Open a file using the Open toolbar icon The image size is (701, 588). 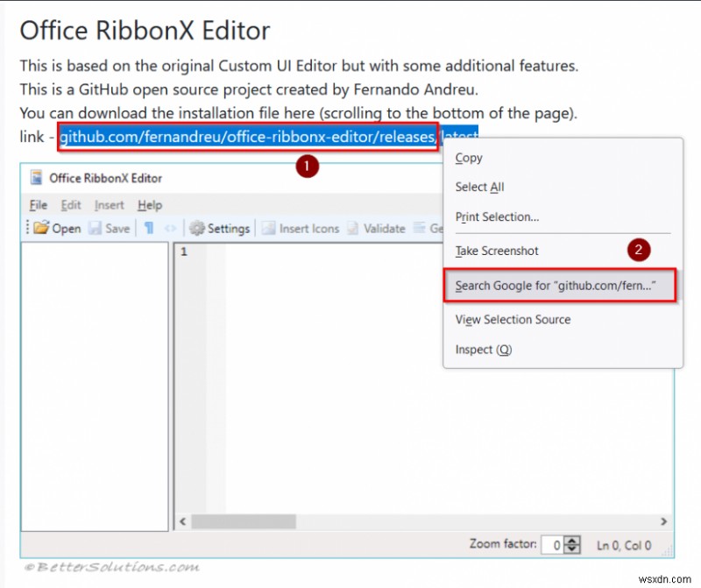pos(51,228)
